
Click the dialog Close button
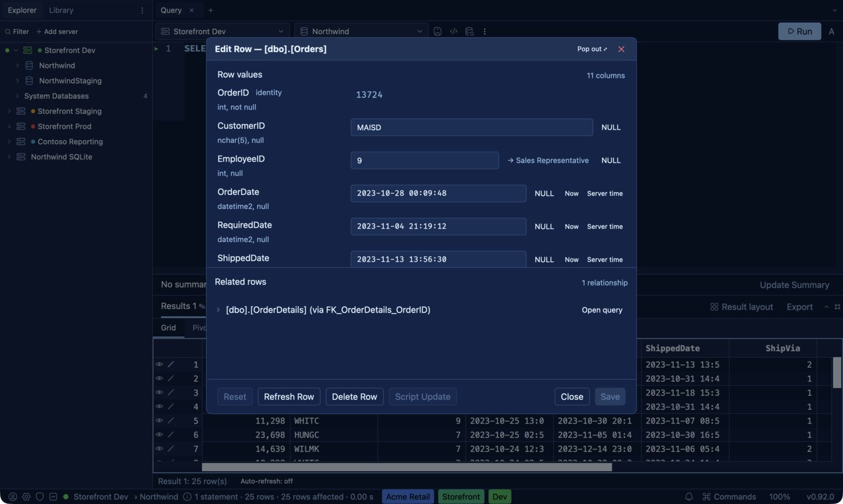pos(572,397)
